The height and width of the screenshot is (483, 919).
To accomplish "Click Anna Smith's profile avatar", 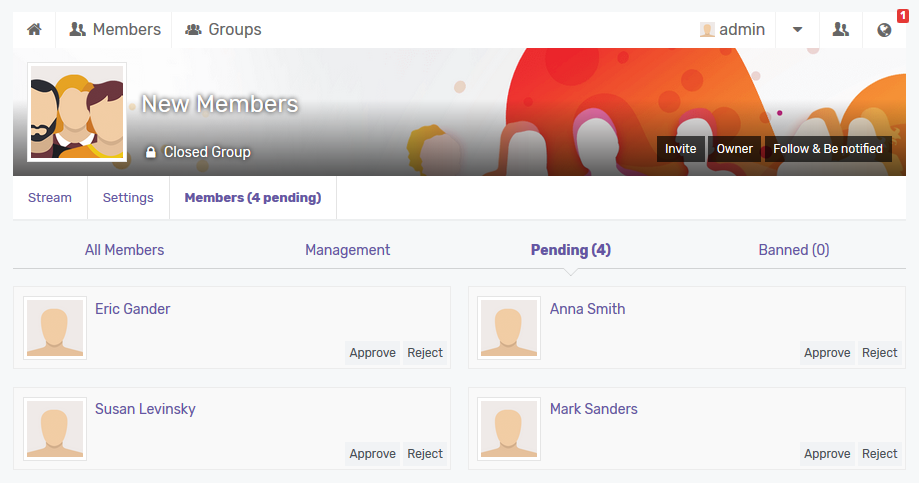I will 509,328.
